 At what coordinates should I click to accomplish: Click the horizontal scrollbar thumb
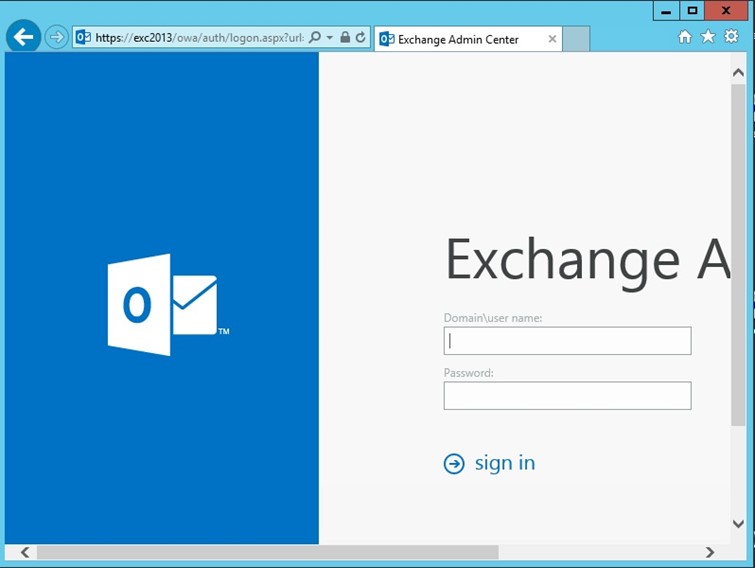point(268,552)
